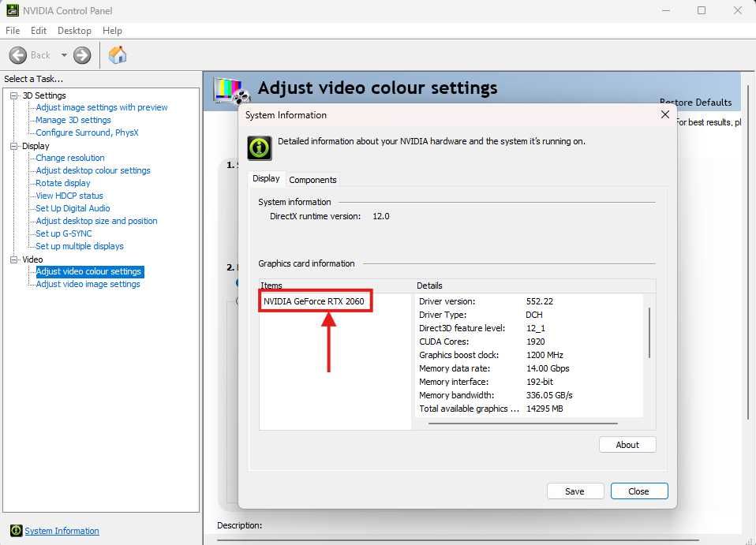Open Adjust video image settings

88,284
